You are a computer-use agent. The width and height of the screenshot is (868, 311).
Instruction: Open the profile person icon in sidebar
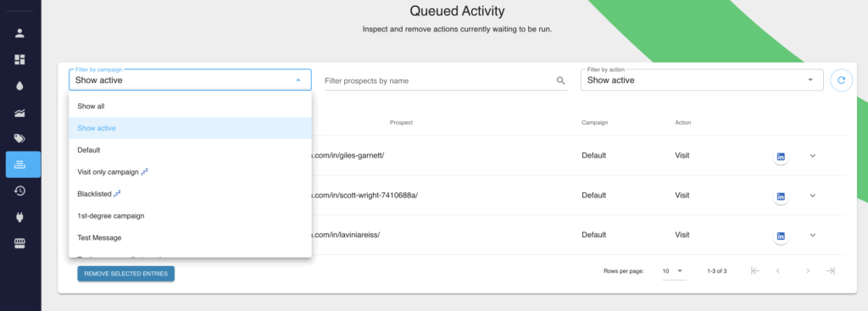[20, 33]
